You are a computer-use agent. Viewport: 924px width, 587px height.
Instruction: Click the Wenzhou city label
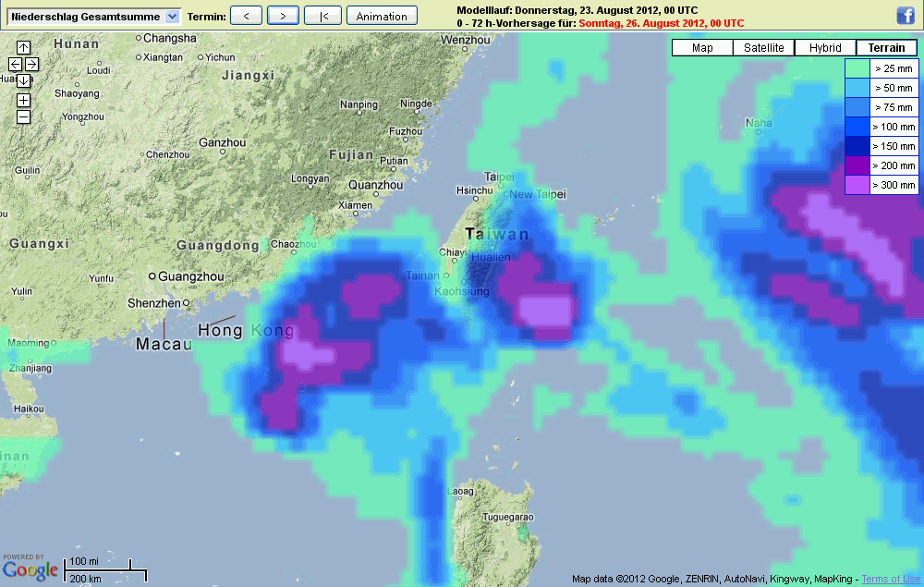[466, 40]
